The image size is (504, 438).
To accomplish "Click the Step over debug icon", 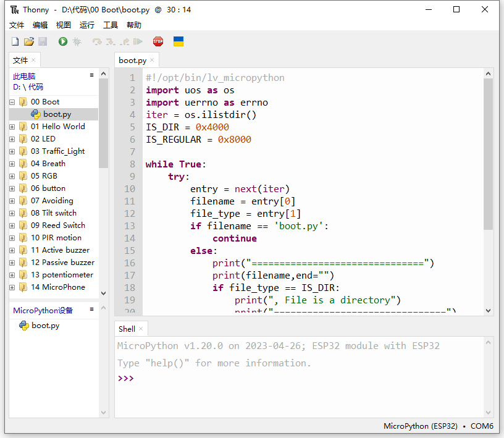I will click(x=97, y=41).
